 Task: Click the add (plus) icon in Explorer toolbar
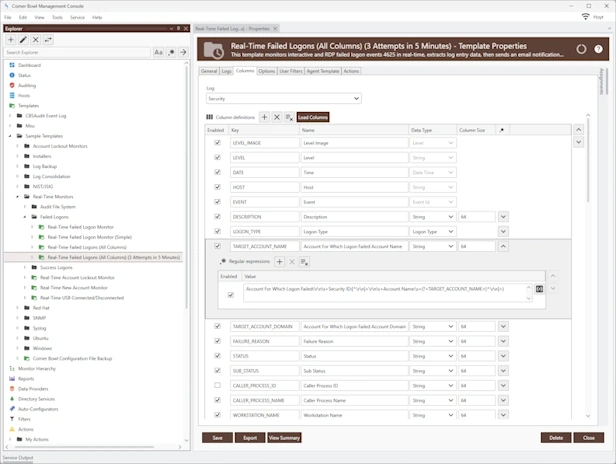(x=11, y=39)
